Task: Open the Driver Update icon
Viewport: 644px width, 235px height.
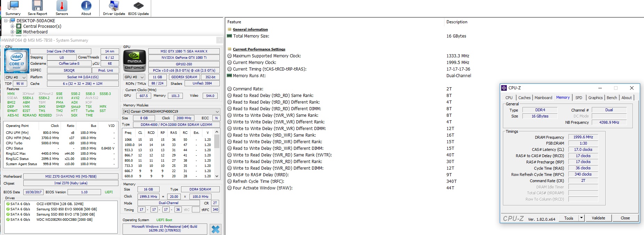Action: pos(114,8)
